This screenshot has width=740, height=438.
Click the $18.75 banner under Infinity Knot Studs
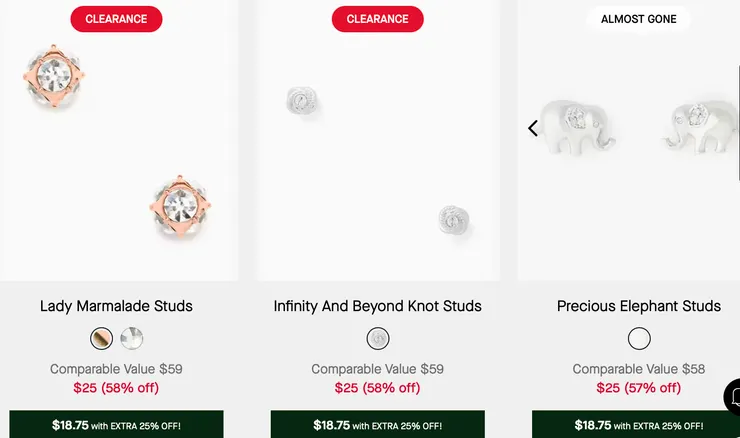(378, 425)
